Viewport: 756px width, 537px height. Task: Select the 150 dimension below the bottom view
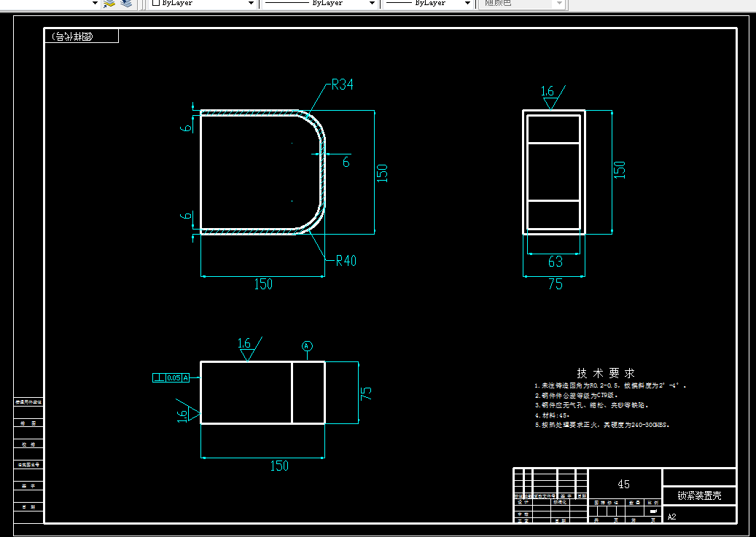279,466
